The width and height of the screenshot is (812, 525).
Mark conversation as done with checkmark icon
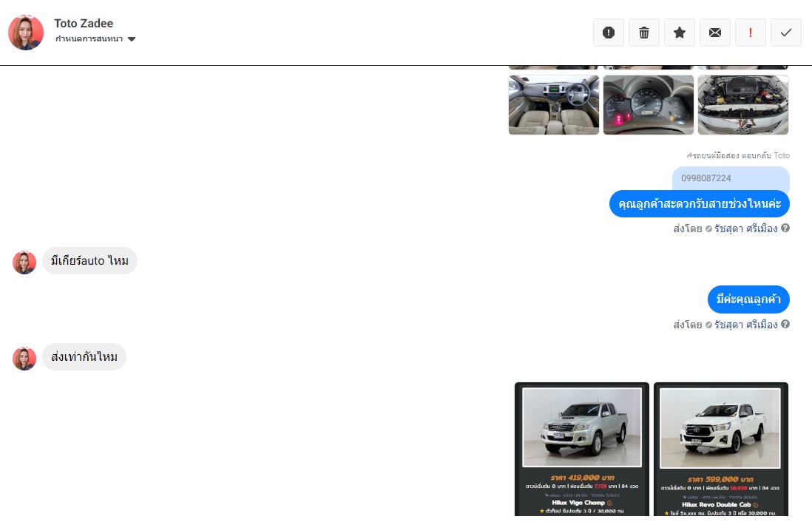786,33
